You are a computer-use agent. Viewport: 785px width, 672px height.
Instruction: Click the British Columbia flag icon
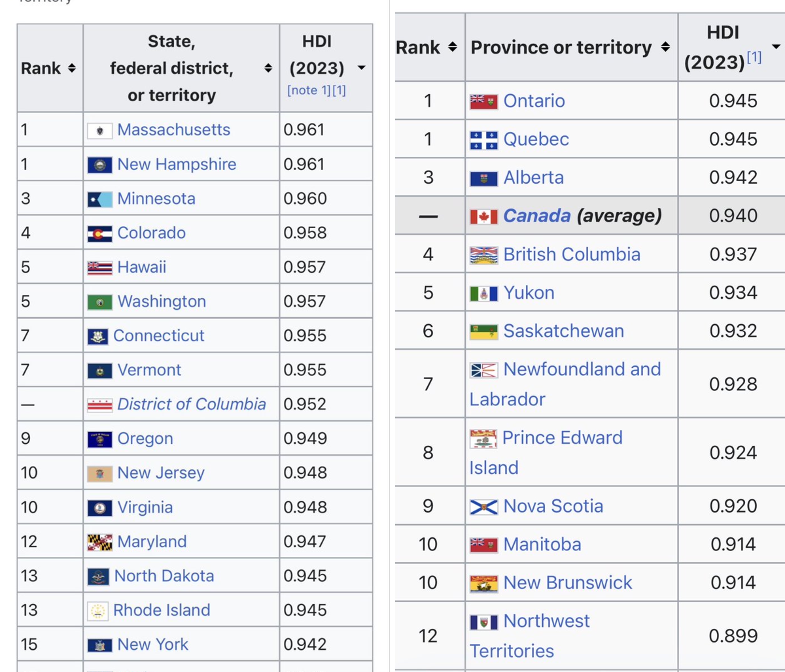click(x=483, y=255)
